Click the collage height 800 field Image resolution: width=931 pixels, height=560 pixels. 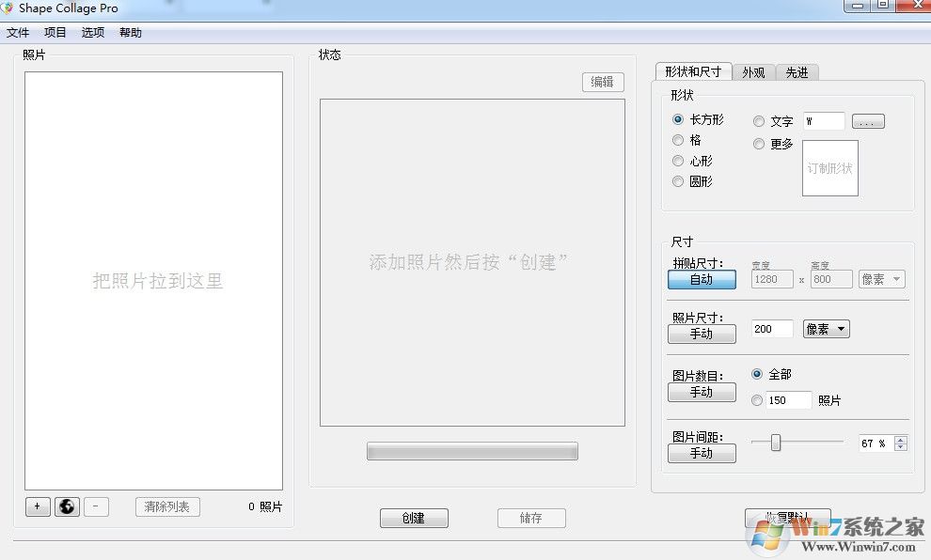tap(831, 279)
